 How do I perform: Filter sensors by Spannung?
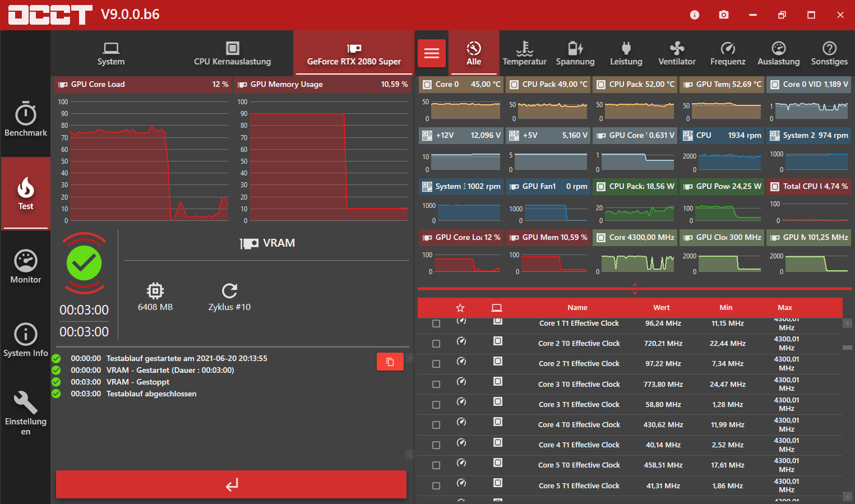coord(575,53)
